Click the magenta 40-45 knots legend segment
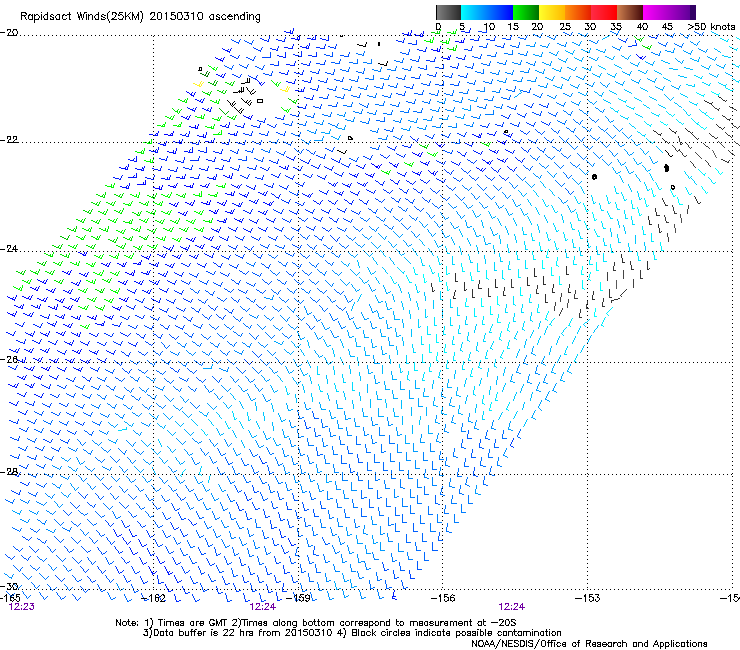This screenshot has width=740, height=650. tap(656, 12)
